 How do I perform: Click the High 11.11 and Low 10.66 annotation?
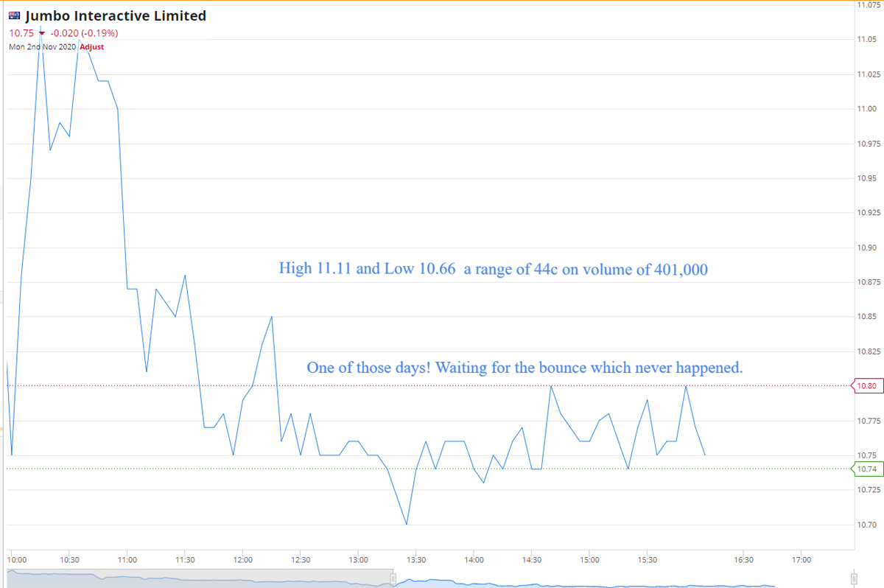493,269
